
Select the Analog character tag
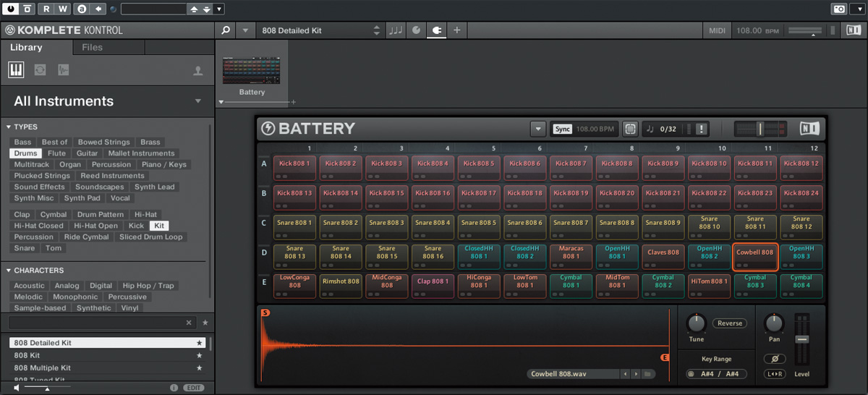tap(67, 286)
